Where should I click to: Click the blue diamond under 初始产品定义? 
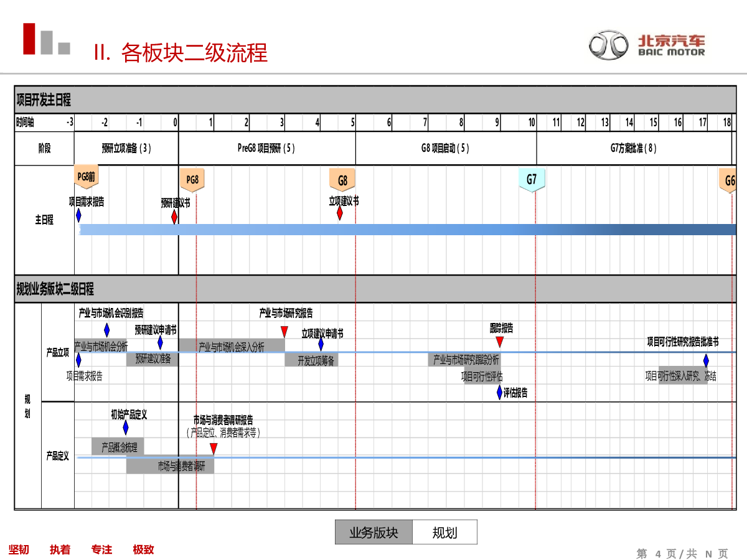(126, 427)
